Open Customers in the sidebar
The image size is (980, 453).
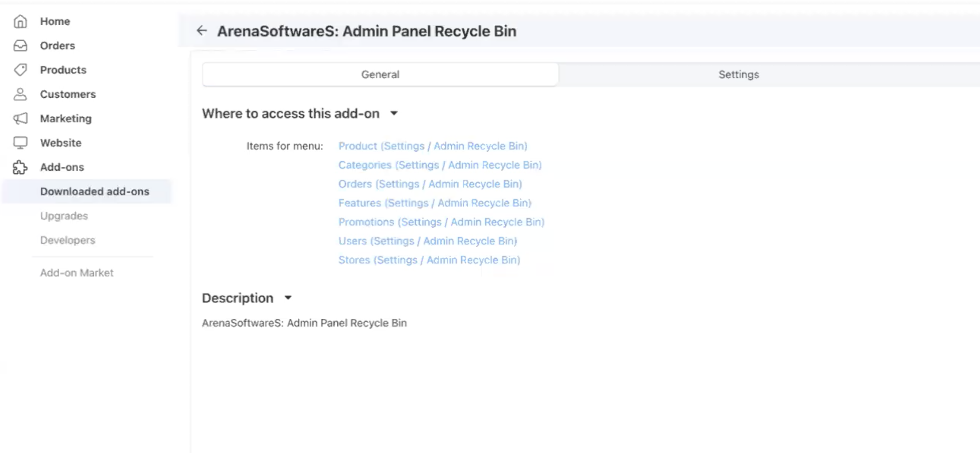pos(68,94)
